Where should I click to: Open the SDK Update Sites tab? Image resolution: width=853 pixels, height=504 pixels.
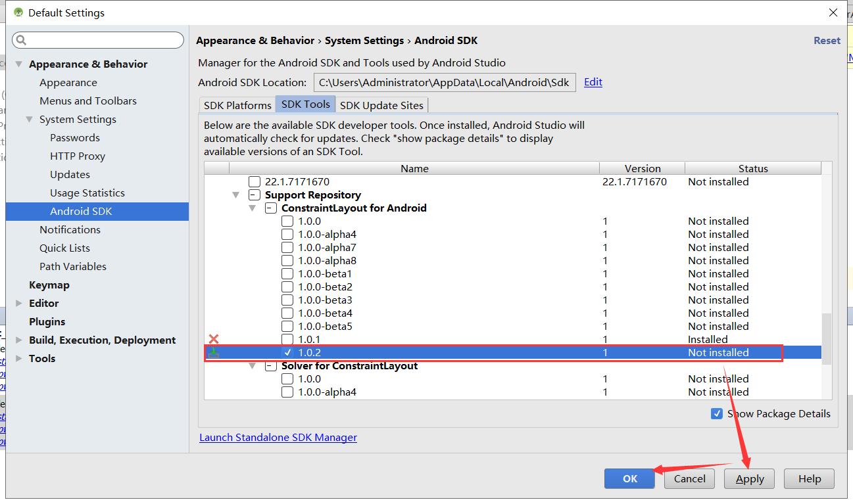[382, 105]
